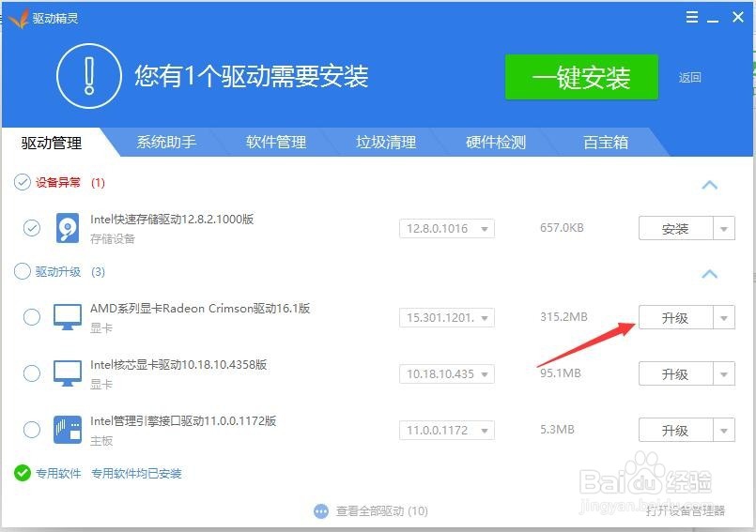Switch to the 垃圾清理 tab
The image size is (756, 532).
[386, 143]
